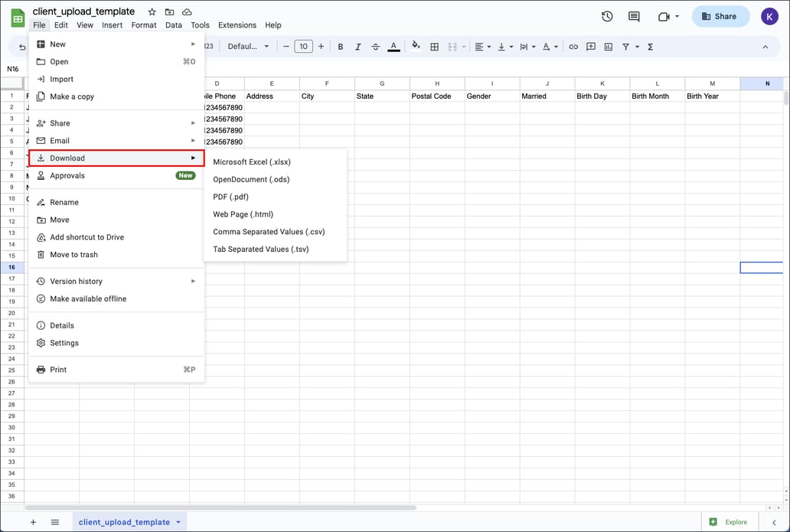This screenshot has height=532, width=790.
Task: Increase font size with plus
Action: (321, 47)
